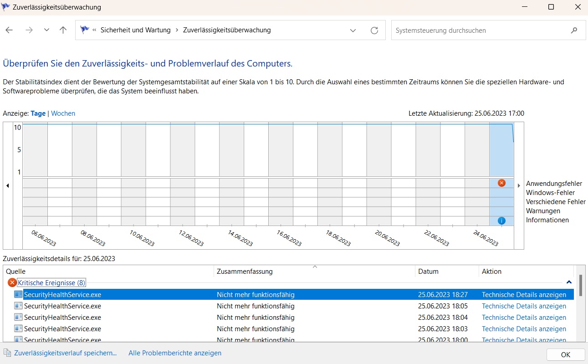Open Technische Details anzeigen for 18:03

coord(524,329)
